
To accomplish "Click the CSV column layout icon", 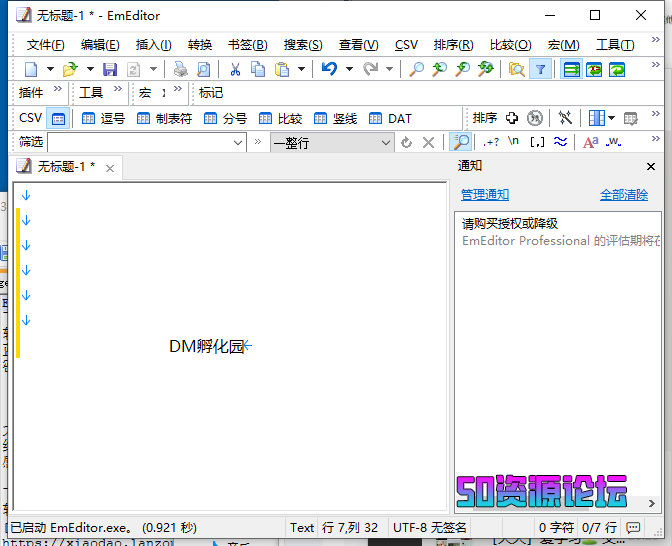I will click(x=597, y=118).
